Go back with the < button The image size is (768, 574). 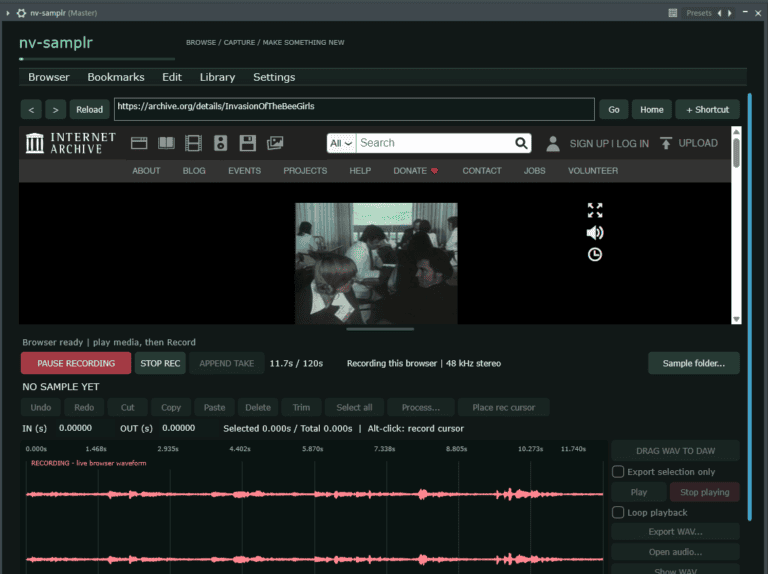[31, 110]
